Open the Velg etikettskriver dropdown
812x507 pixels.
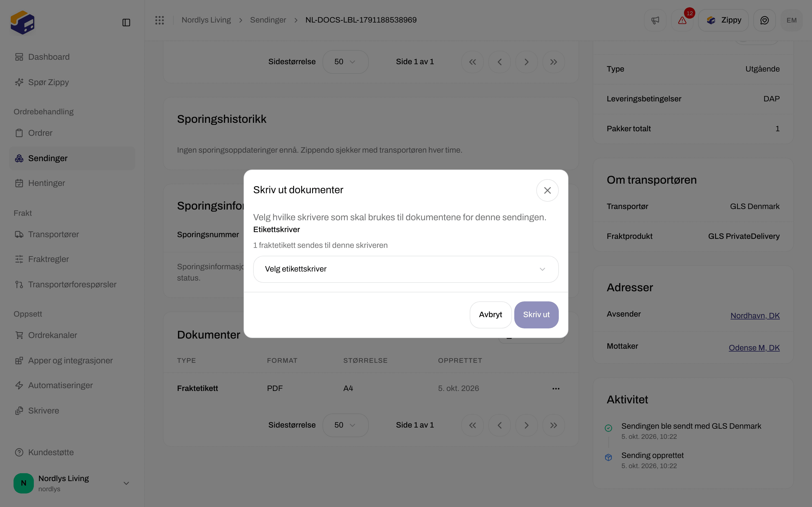click(406, 269)
